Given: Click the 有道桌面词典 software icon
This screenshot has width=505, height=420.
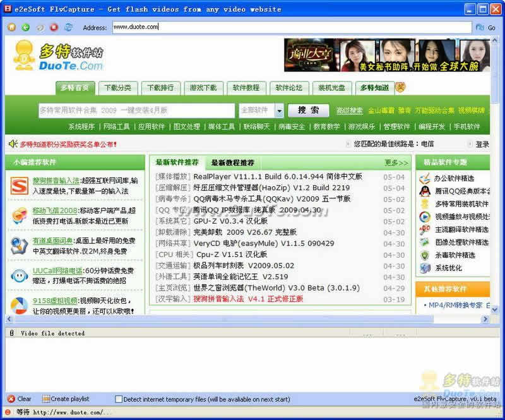Looking at the screenshot, I should (x=19, y=246).
